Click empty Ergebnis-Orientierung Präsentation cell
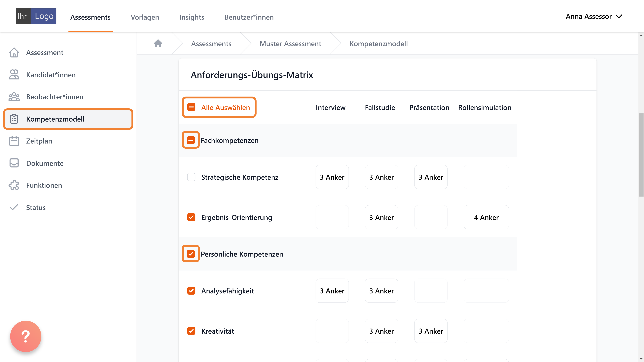The image size is (644, 362). coord(431,217)
